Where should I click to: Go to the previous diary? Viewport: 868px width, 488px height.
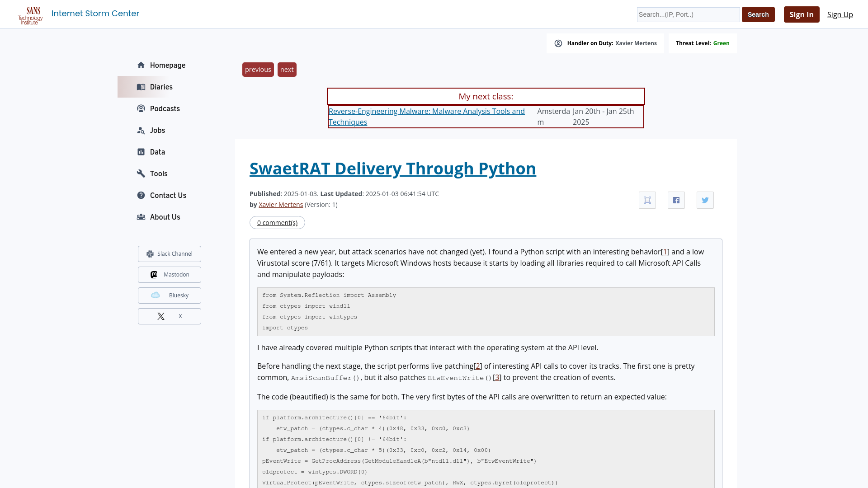point(258,70)
